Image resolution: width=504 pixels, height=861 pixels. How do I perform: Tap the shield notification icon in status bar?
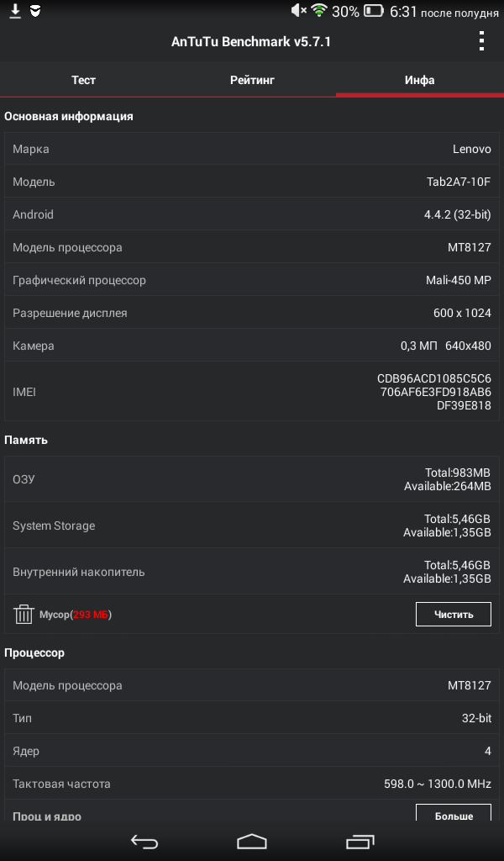[x=35, y=11]
